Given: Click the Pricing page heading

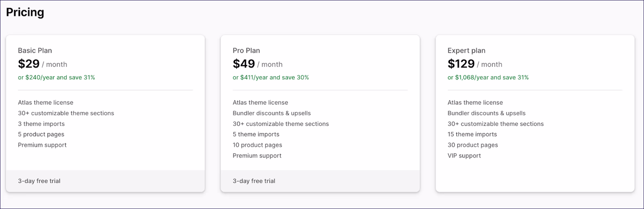Looking at the screenshot, I should point(25,12).
